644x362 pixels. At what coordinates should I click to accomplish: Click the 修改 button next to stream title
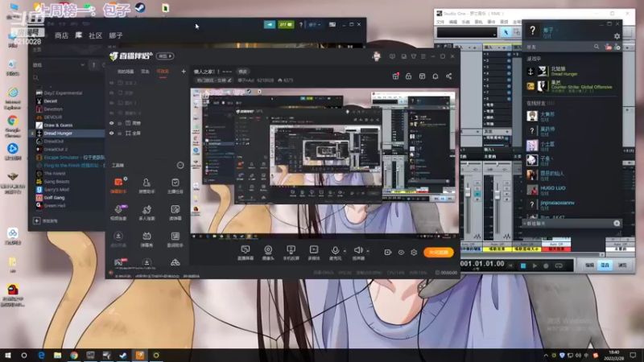[243, 72]
